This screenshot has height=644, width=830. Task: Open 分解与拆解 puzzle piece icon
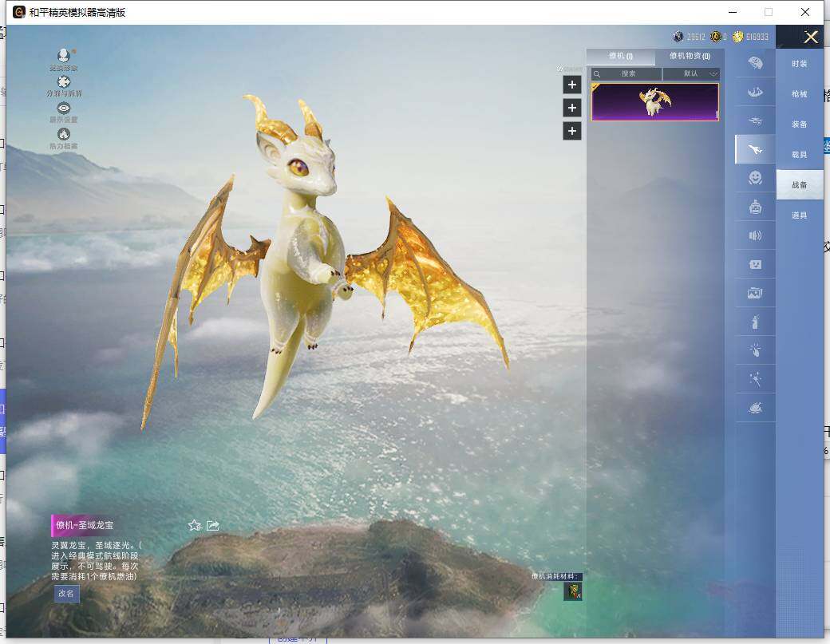click(64, 82)
